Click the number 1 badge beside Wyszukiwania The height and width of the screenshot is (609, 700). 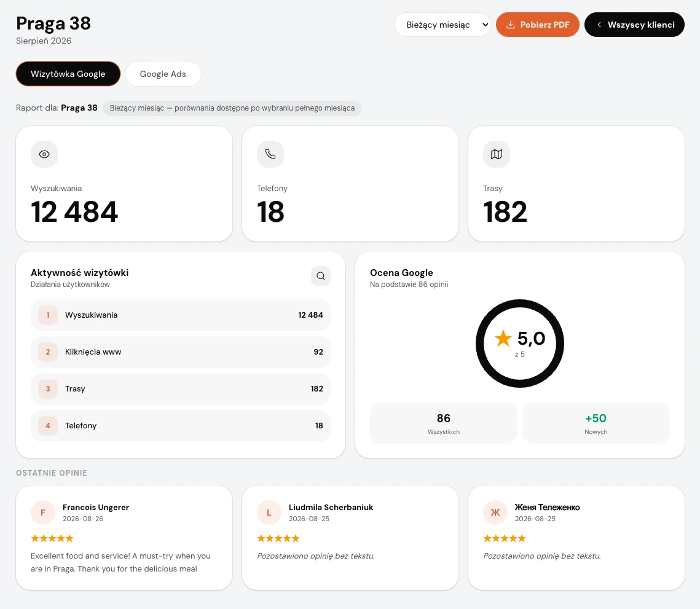point(48,315)
